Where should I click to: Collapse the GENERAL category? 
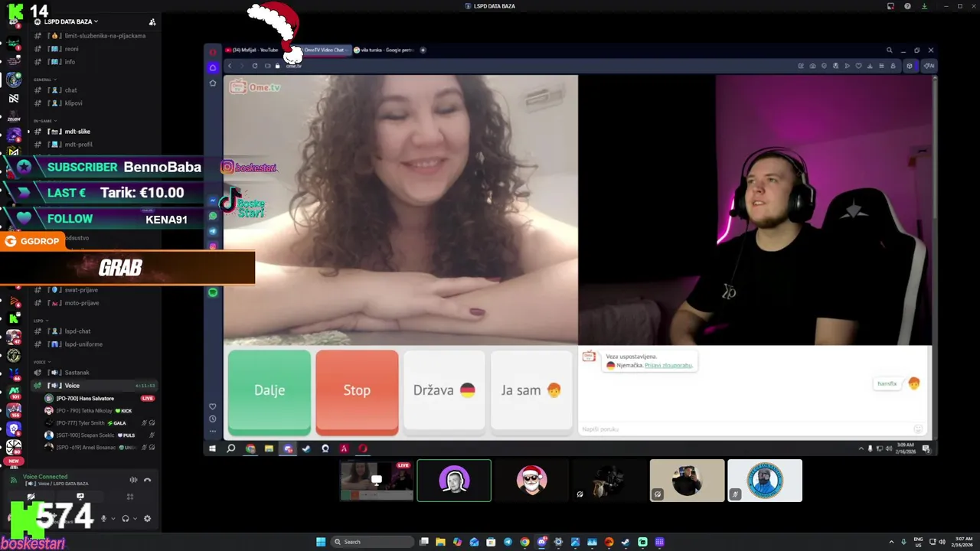click(x=44, y=80)
